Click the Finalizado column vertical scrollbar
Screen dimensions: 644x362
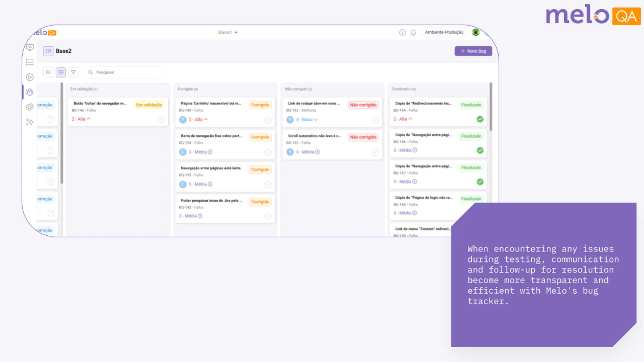coord(491,107)
